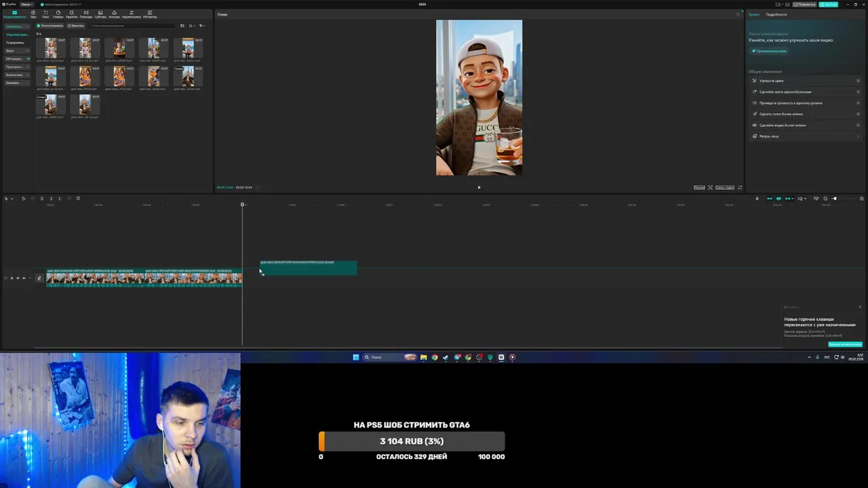Click the Записать record button
The image size is (868, 488).
click(x=76, y=26)
